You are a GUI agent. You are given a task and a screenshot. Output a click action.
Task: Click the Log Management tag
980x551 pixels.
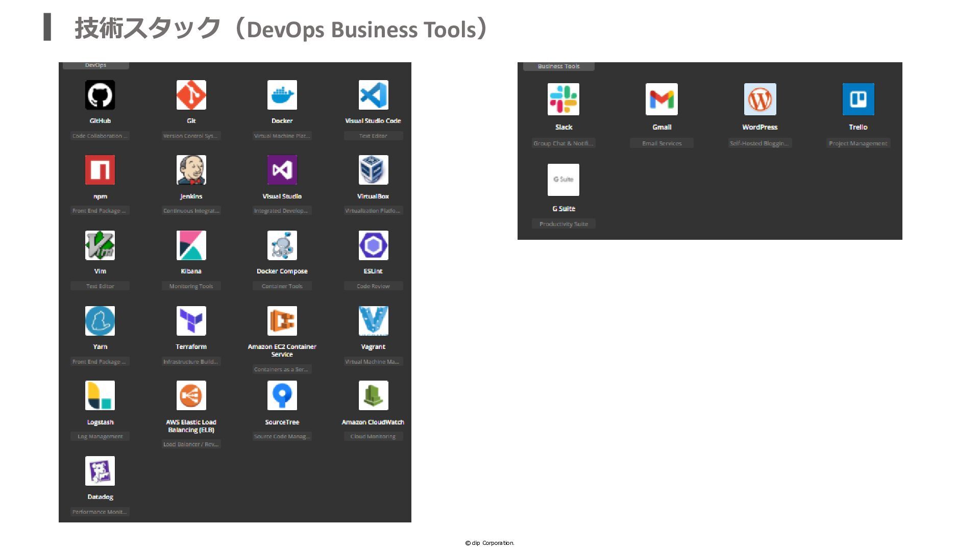click(100, 436)
